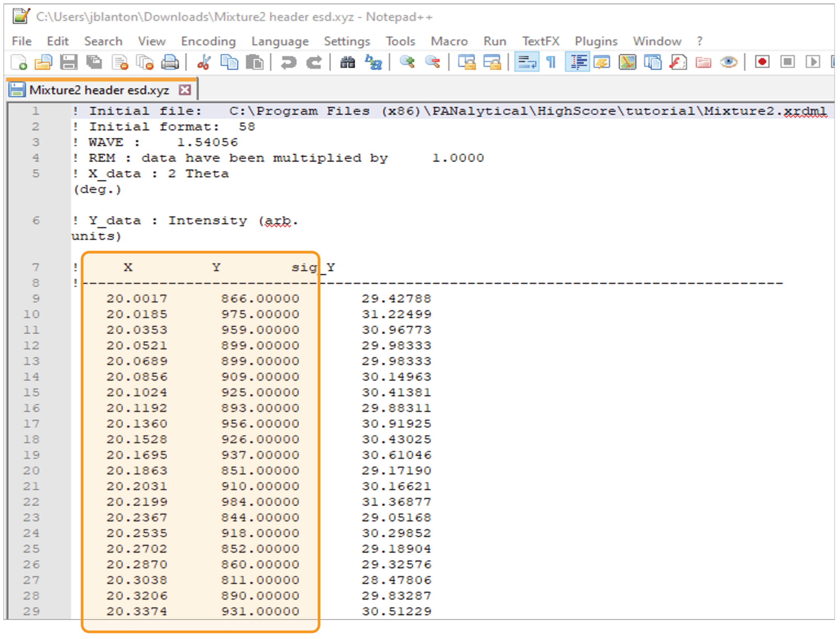Viewport: 840px width, 639px height.
Task: Save the current file
Action: [69, 62]
